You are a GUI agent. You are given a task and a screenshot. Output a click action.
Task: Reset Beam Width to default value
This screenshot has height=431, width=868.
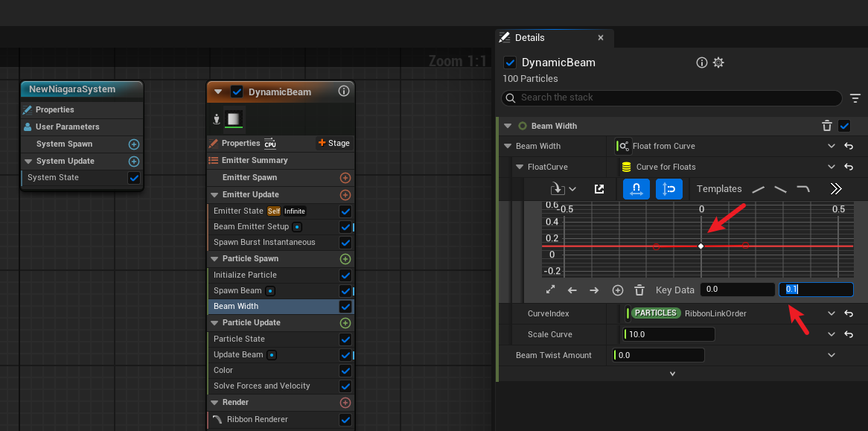pyautogui.click(x=848, y=146)
